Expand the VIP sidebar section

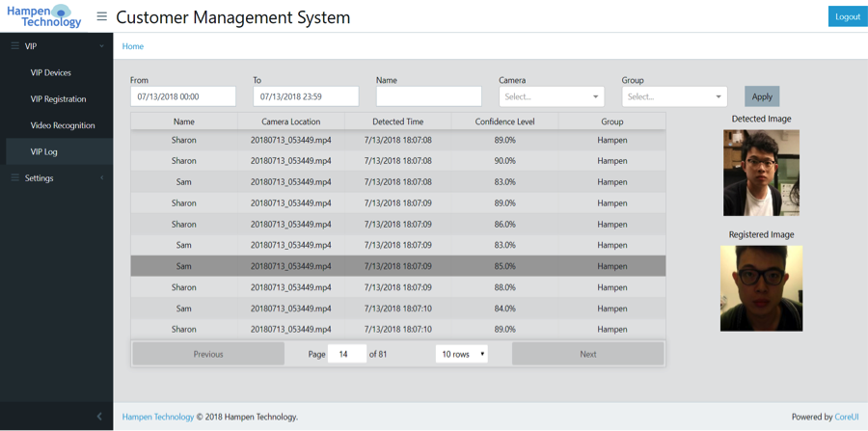tap(56, 46)
